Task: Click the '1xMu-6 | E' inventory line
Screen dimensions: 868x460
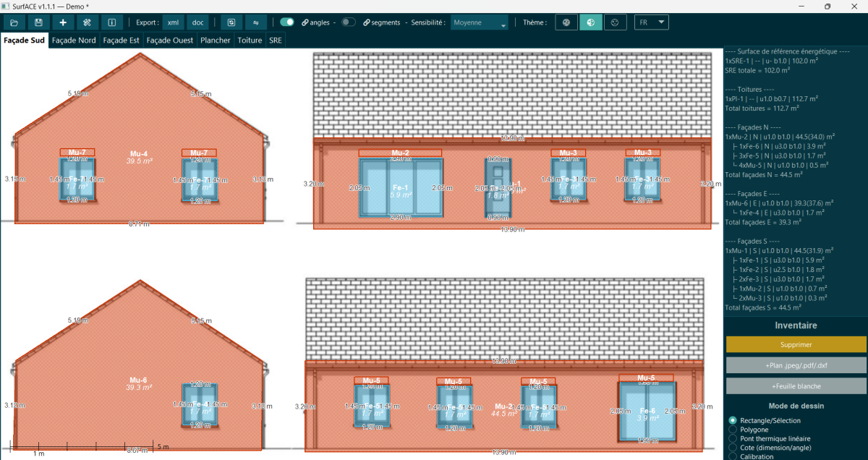Action: [779, 203]
